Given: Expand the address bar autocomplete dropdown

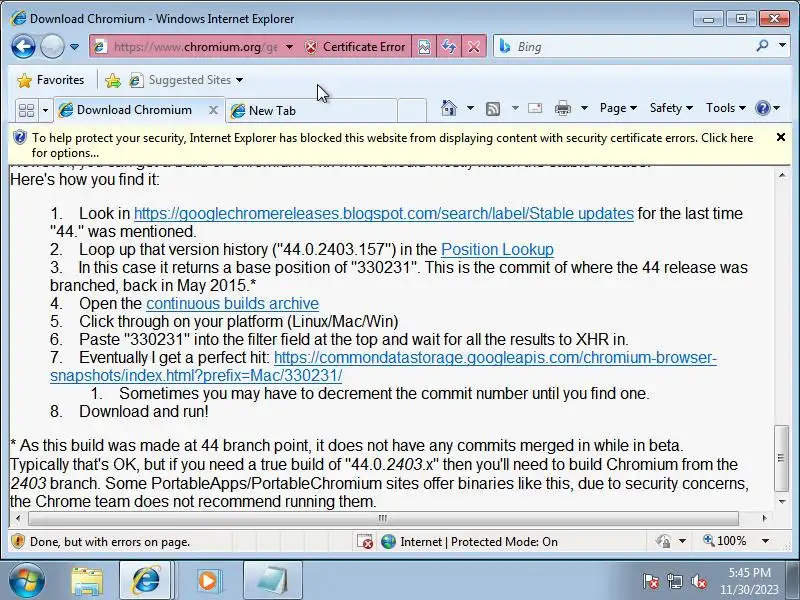Looking at the screenshot, I should point(289,47).
